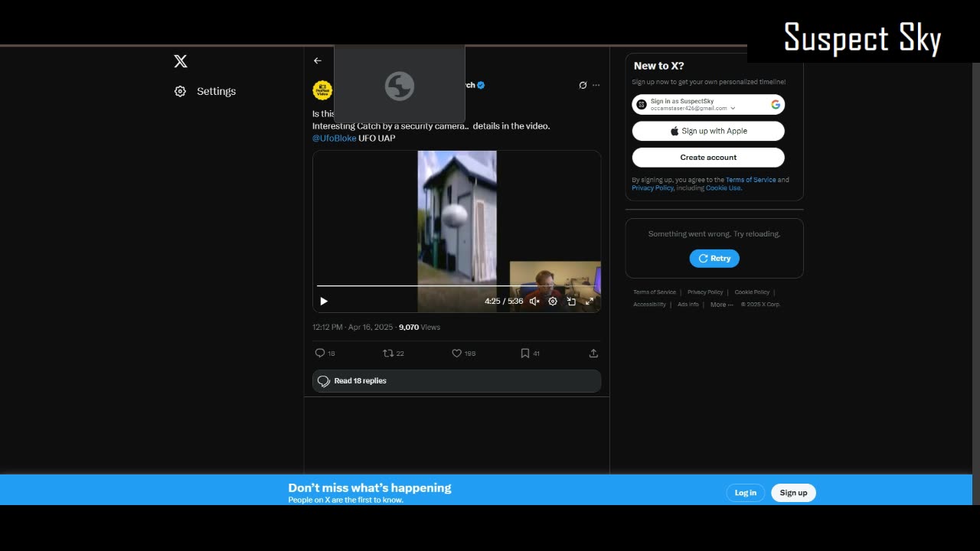Open the post author's yellow profile avatar
The height and width of the screenshot is (551, 980).
pos(322,90)
